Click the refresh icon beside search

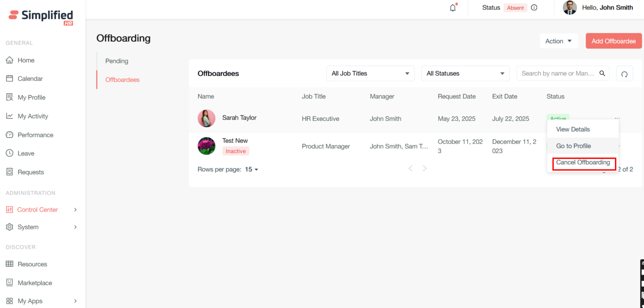point(624,74)
